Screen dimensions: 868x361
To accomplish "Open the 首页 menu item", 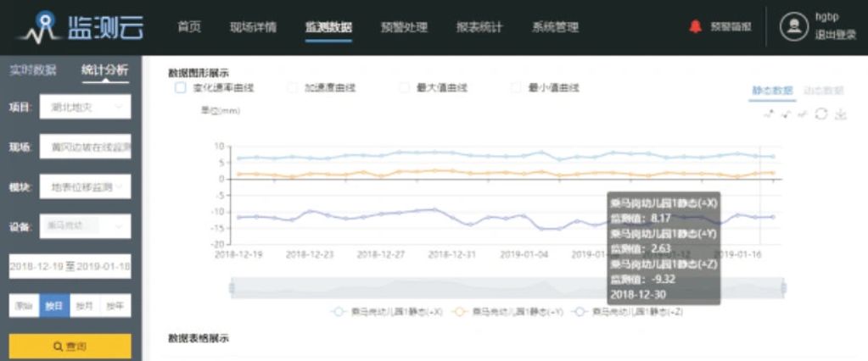I will (x=188, y=27).
